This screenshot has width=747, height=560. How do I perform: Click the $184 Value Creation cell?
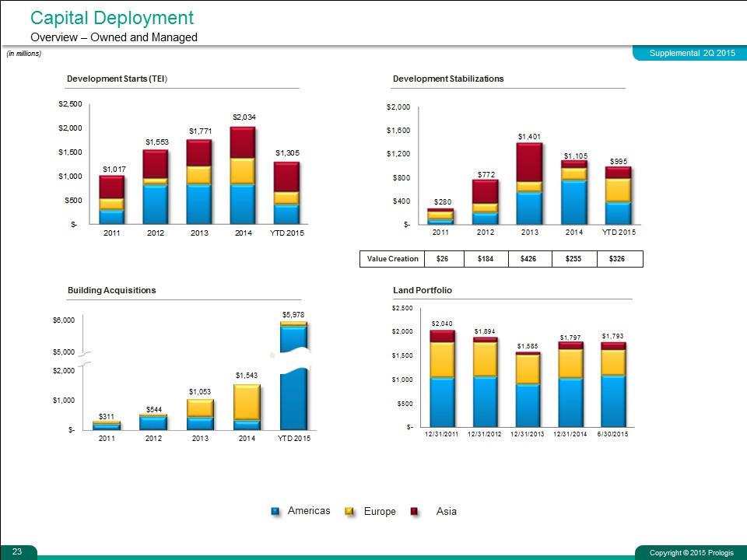coord(486,258)
